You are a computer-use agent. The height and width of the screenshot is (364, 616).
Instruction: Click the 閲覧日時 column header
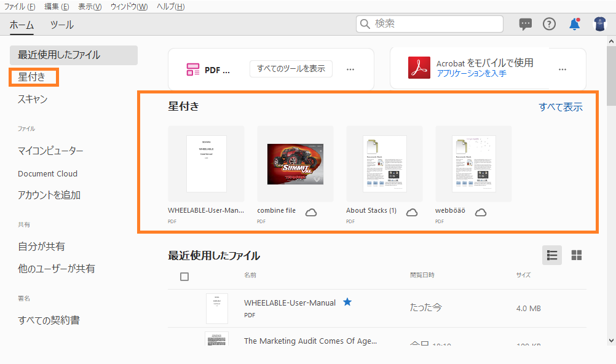(x=422, y=275)
